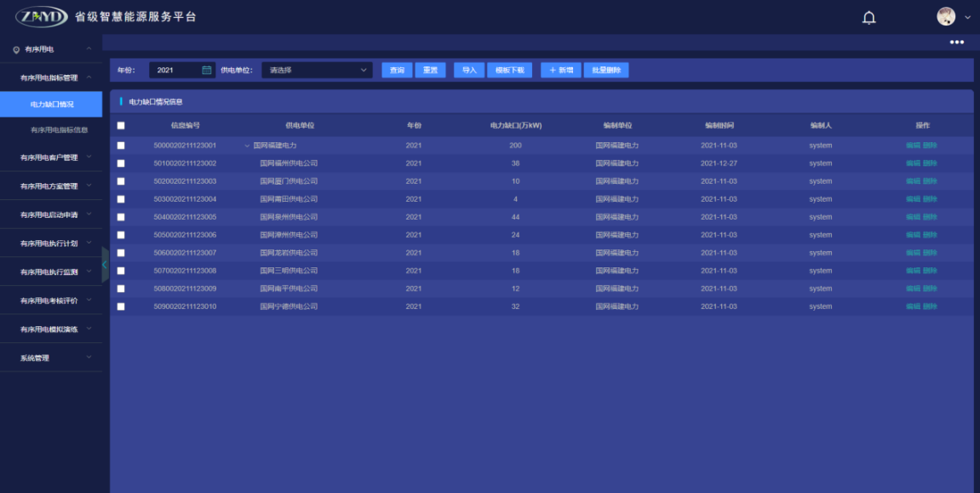This screenshot has width=980, height=493.
Task: Expand the 有序用电方案管理 menu
Action: click(89, 186)
